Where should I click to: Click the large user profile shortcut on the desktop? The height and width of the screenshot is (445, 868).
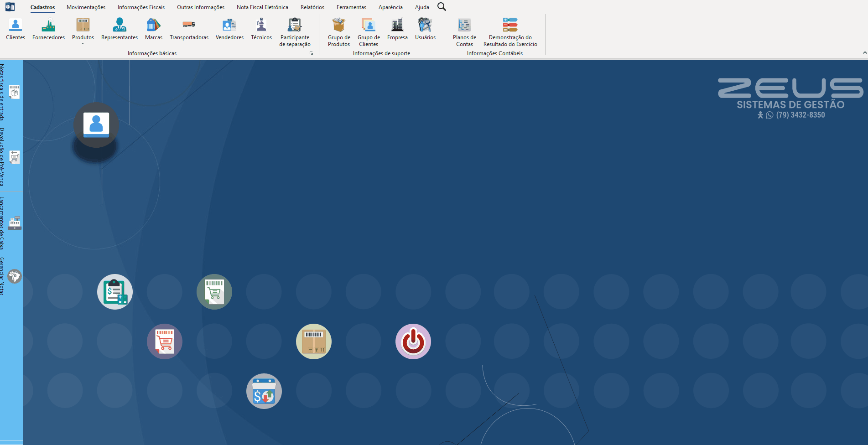(96, 124)
